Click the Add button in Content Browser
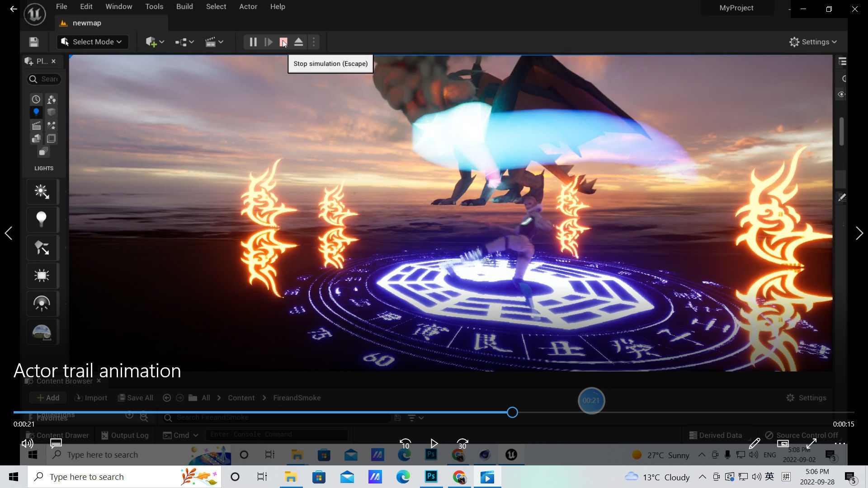 coord(48,398)
